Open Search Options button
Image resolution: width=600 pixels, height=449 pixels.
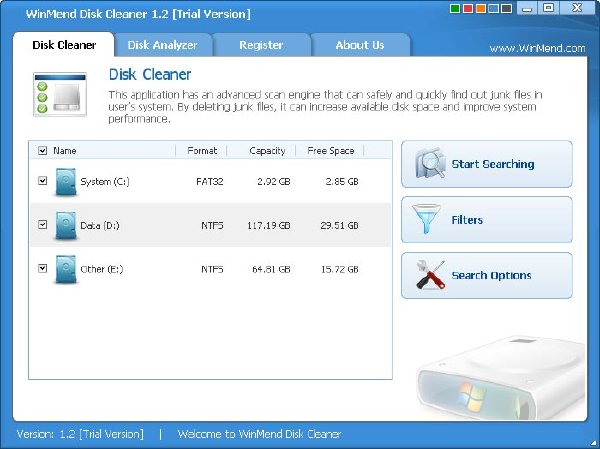tap(487, 275)
